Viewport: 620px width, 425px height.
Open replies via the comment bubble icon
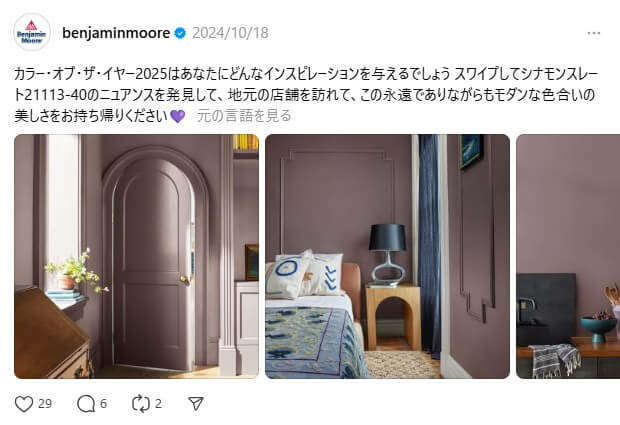pyautogui.click(x=86, y=404)
